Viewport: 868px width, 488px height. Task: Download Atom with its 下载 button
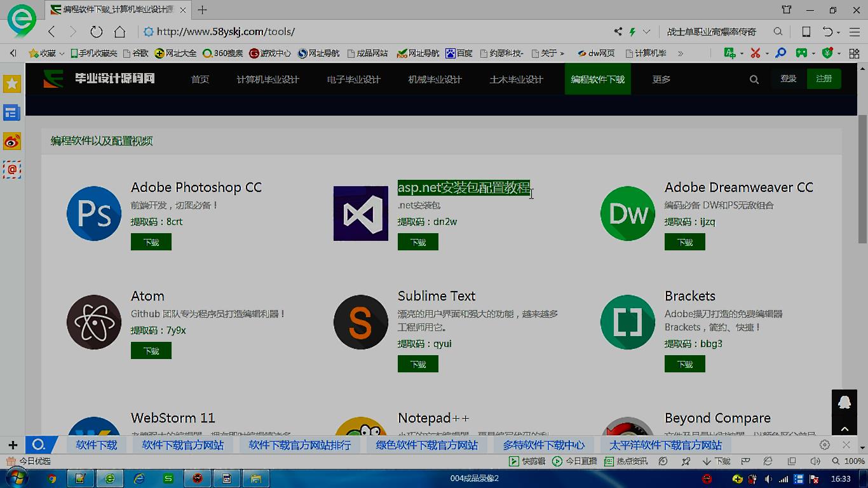(x=151, y=351)
